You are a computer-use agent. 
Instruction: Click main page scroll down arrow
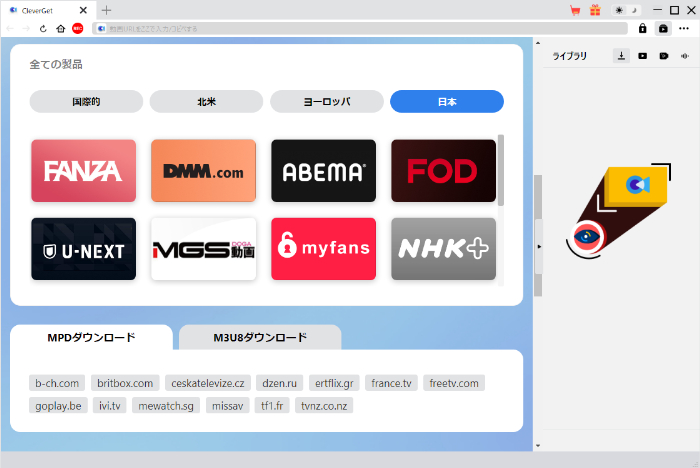point(538,445)
